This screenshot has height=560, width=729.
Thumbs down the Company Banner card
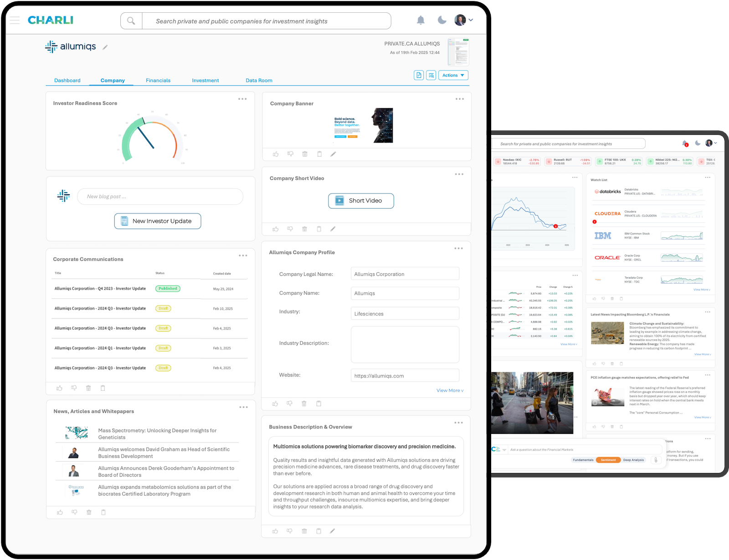click(290, 154)
